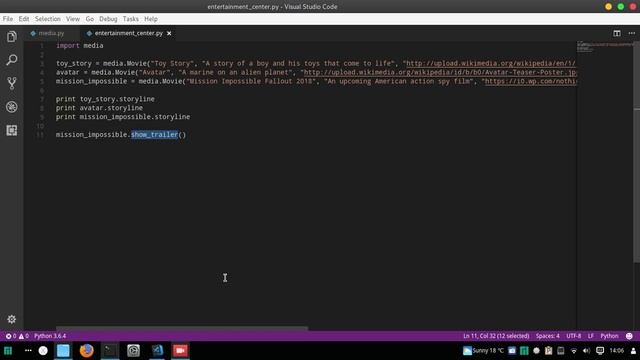
Task: Open the user account tray icon
Action: click(633, 351)
